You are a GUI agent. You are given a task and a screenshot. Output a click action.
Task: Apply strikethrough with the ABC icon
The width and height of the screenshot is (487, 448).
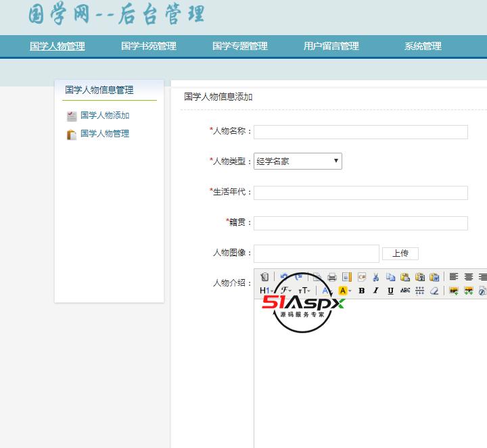click(x=405, y=291)
